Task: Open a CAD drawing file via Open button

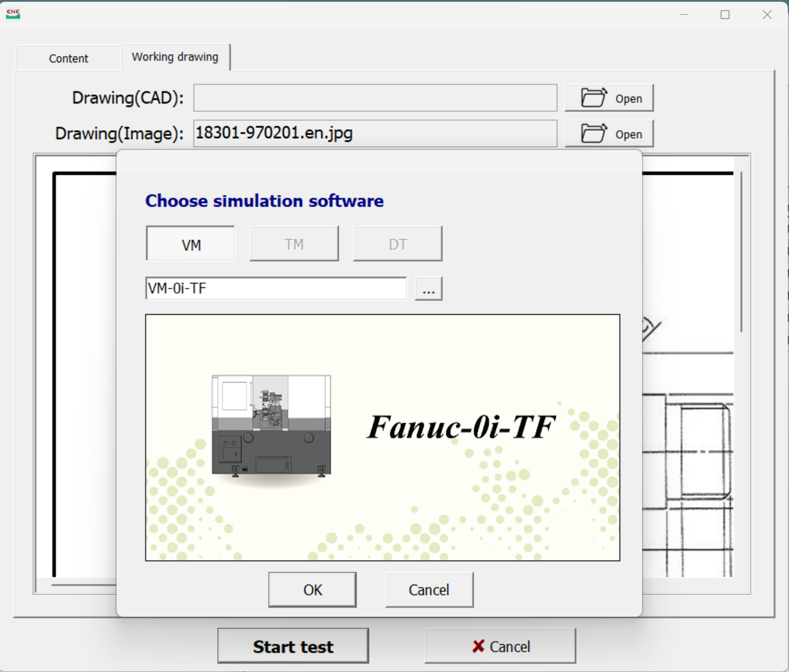Action: 609,98
